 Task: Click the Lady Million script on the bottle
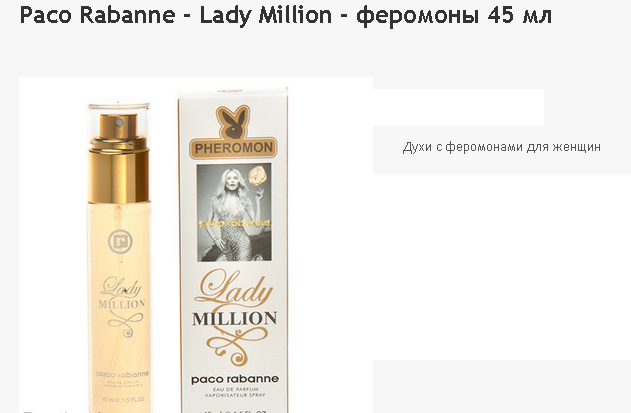tap(122, 293)
